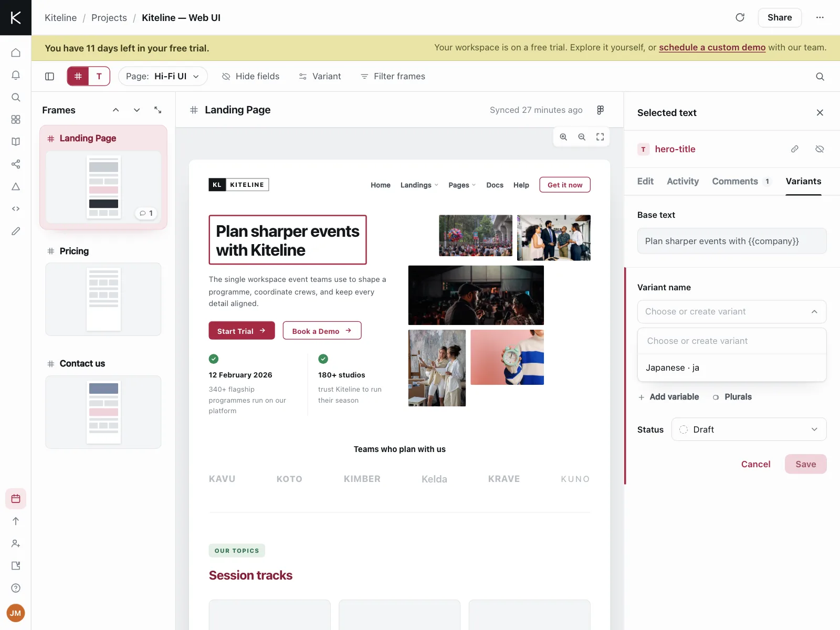Select the Variants tab
This screenshot has width=840, height=630.
tap(803, 181)
